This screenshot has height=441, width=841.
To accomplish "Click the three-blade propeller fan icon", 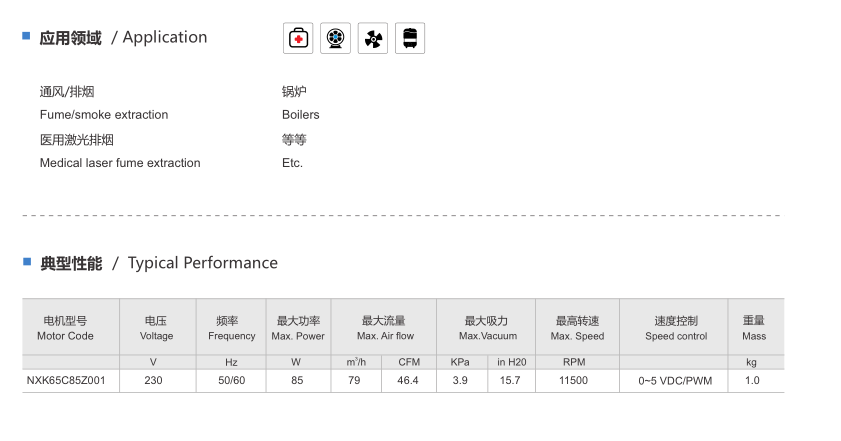I will click(x=373, y=38).
